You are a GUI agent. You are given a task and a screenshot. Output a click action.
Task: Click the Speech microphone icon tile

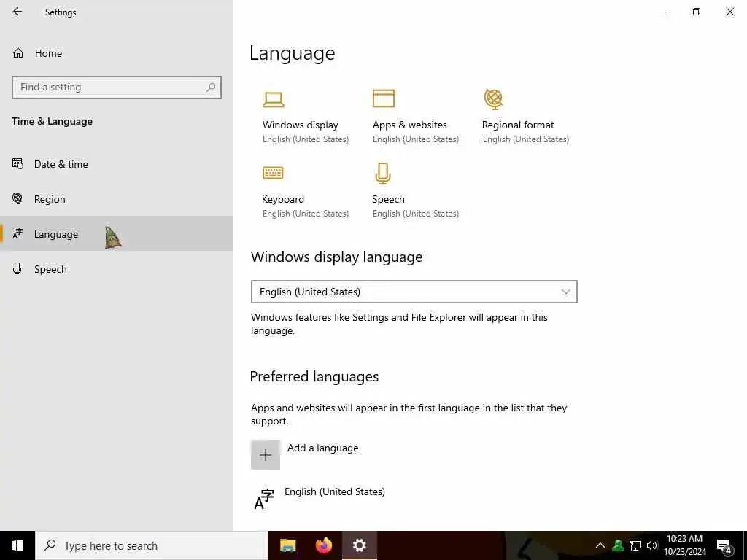pyautogui.click(x=383, y=174)
